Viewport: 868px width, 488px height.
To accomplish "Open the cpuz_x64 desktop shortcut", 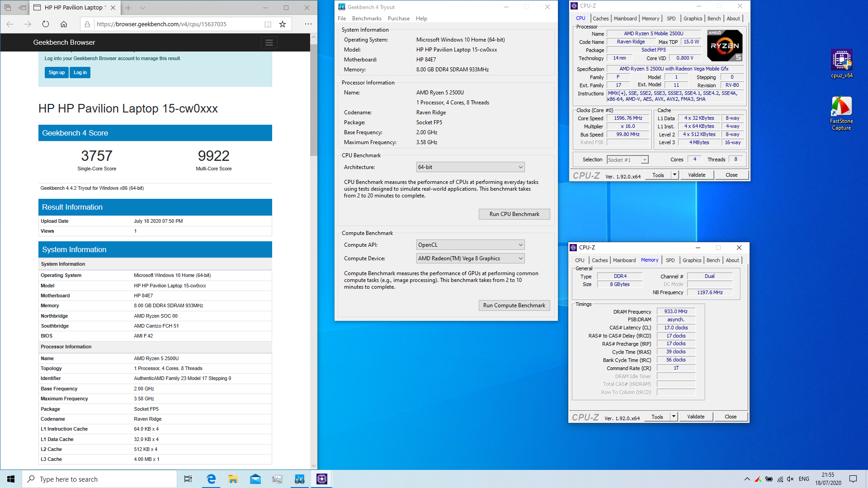I will pos(841,64).
